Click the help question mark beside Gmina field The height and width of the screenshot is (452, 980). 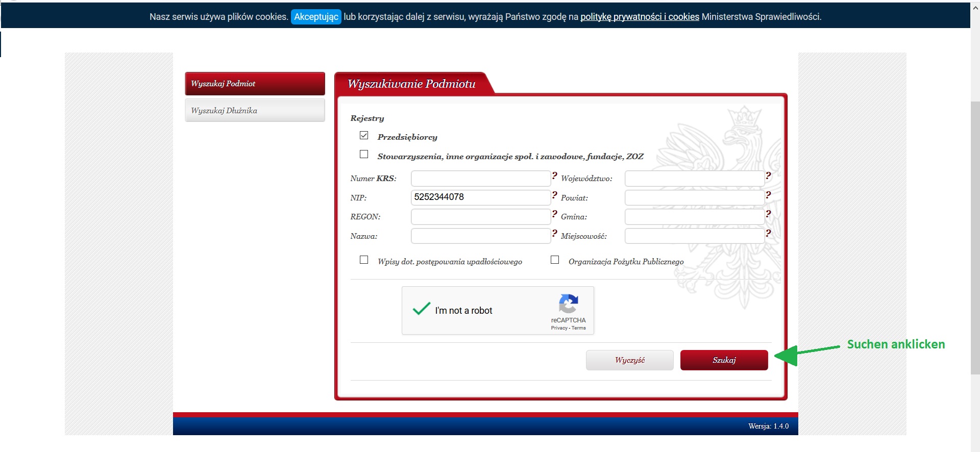pyautogui.click(x=768, y=214)
